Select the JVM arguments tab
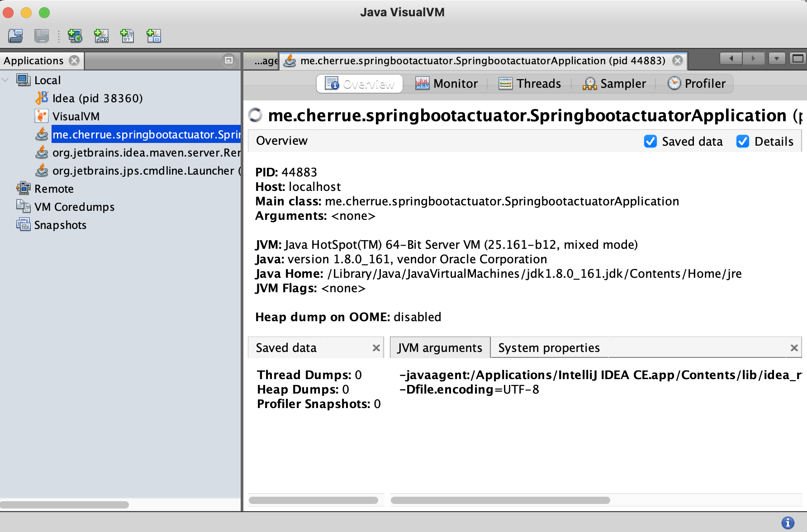The image size is (807, 532). coord(440,347)
